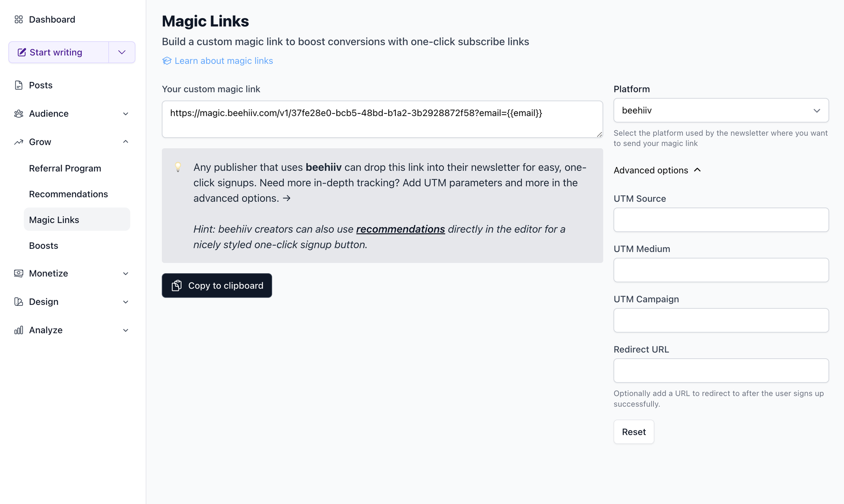Click the Grow trend-line icon

pos(19,142)
